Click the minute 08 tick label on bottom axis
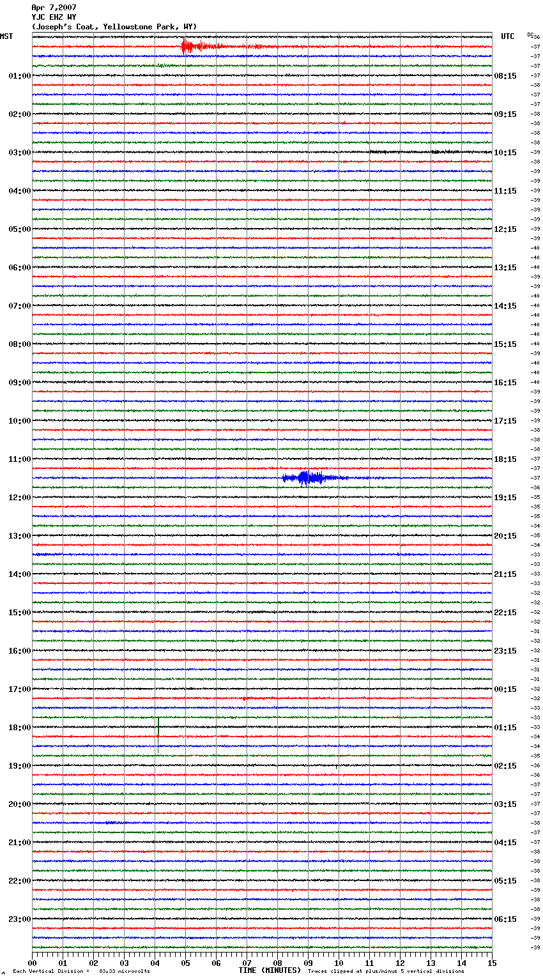 click(x=277, y=963)
